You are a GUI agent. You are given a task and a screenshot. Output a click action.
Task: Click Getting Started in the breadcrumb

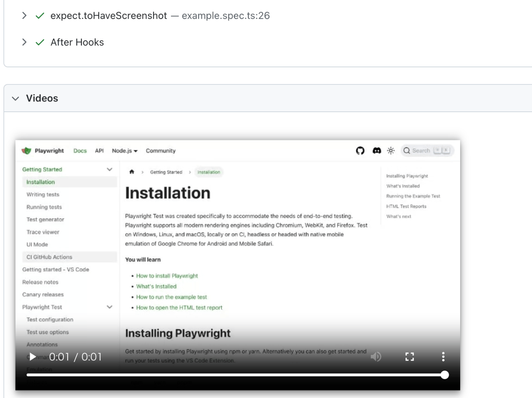click(166, 172)
